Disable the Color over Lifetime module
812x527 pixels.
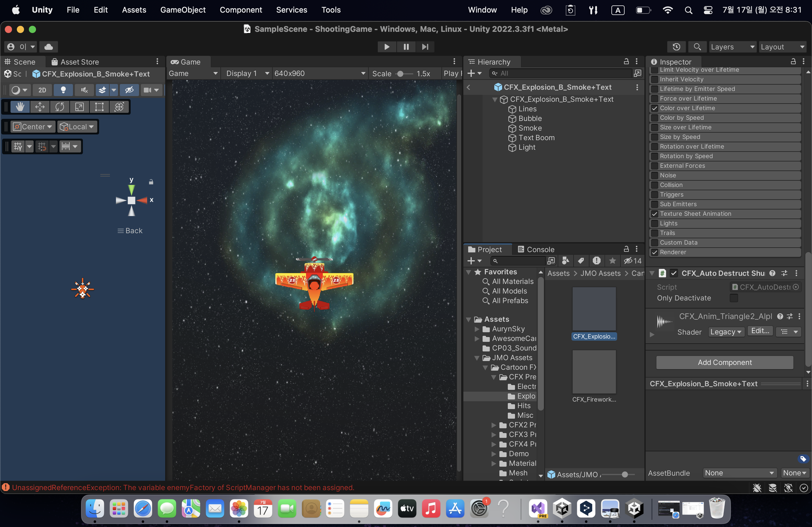coord(654,108)
